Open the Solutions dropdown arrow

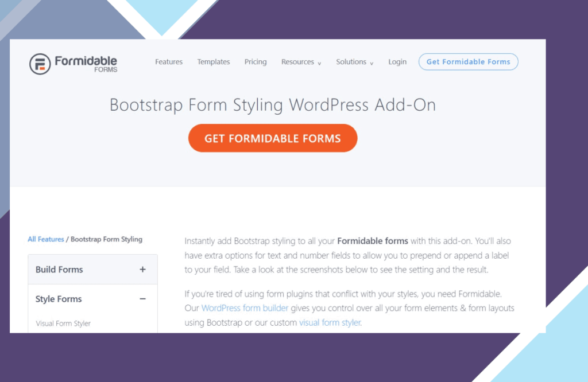(372, 63)
